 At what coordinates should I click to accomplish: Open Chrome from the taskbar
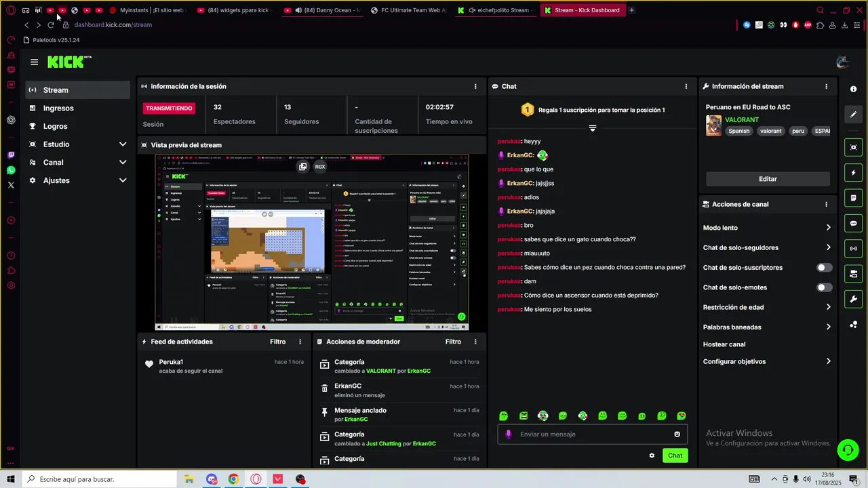click(x=233, y=479)
